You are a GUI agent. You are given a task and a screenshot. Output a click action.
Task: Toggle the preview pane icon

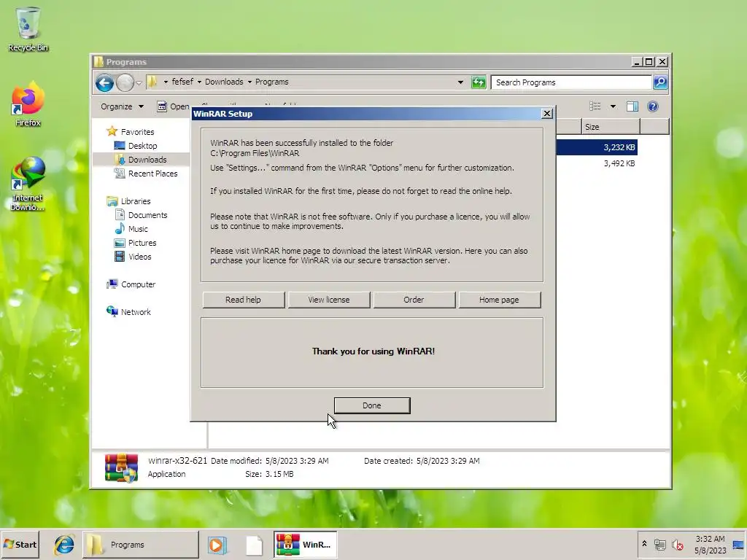(x=632, y=106)
